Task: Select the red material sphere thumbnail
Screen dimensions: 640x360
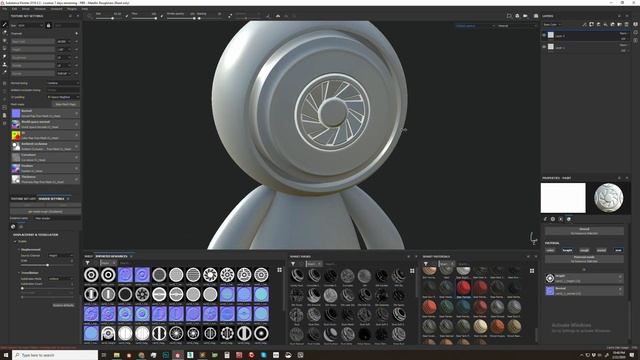Action: 463,288
